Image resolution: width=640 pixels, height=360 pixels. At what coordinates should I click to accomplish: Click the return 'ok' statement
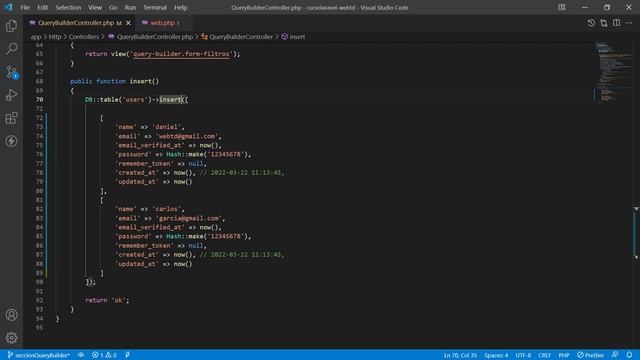click(x=107, y=300)
